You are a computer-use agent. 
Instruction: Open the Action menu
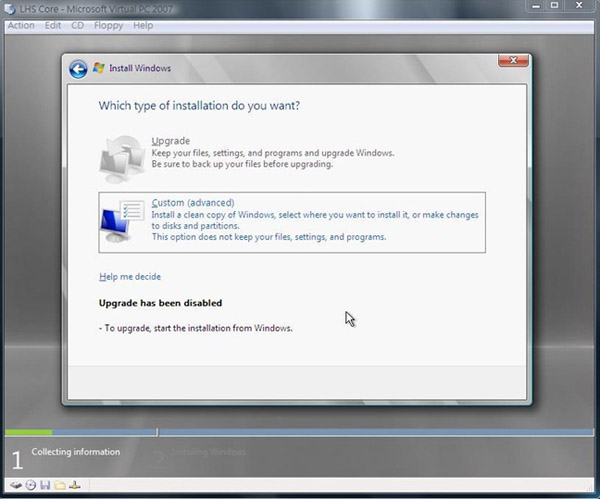click(x=21, y=25)
